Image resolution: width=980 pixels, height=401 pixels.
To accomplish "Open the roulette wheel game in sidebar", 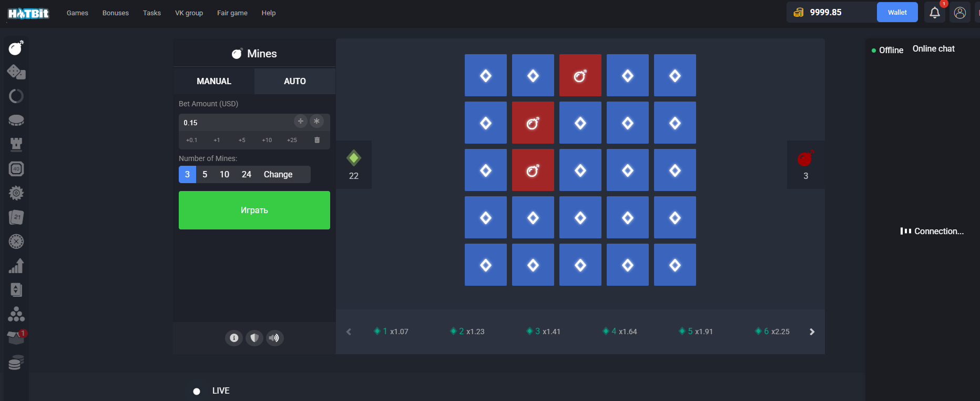I will click(16, 242).
